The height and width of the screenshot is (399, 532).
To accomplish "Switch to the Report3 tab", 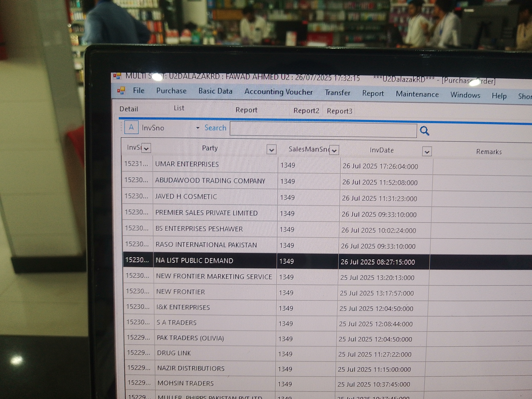I will [x=339, y=111].
